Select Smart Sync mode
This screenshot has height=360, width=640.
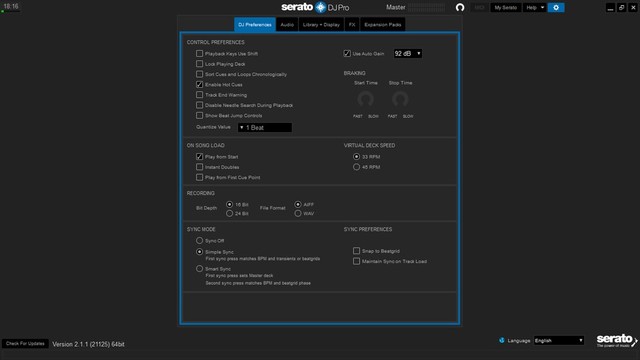(199, 269)
